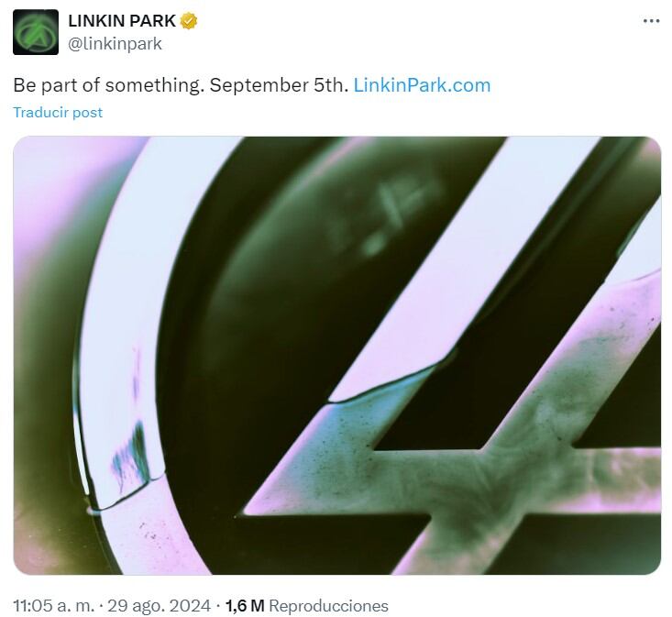
Task: Click the 11:05 a. m. timestamp
Action: point(53,605)
